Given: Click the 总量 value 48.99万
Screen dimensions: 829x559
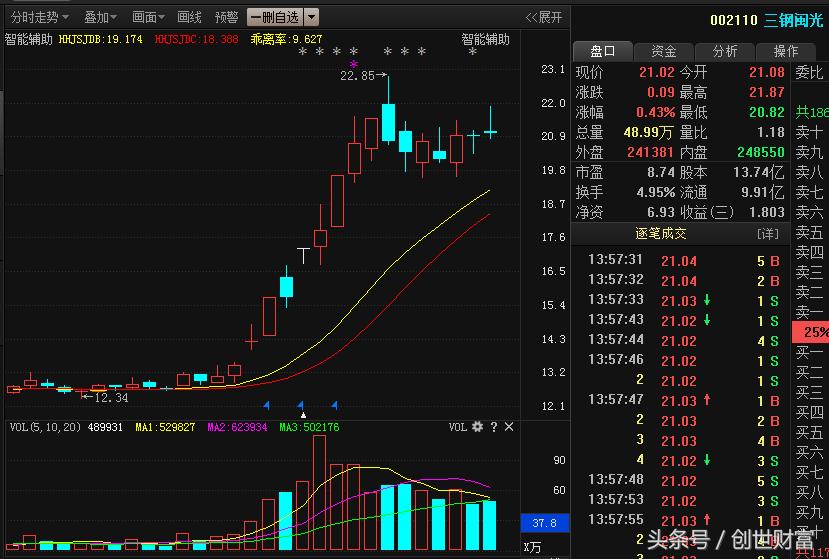Looking at the screenshot, I should (x=648, y=132).
